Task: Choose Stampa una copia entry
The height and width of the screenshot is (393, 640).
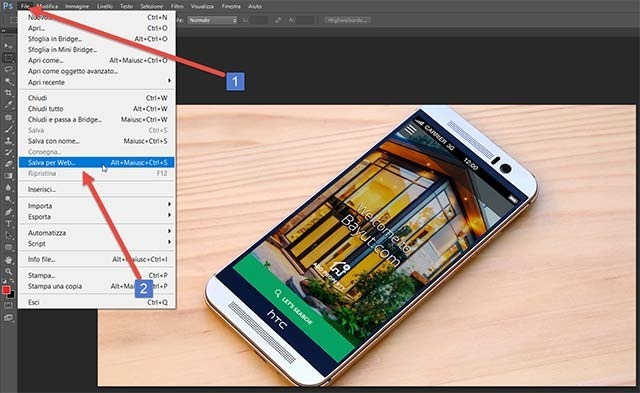Action: [96, 286]
